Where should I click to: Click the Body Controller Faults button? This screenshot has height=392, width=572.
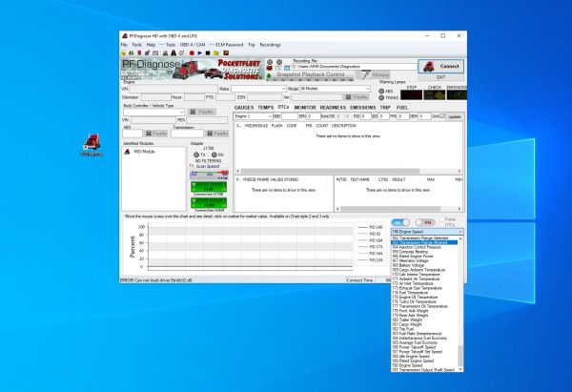[x=202, y=112]
